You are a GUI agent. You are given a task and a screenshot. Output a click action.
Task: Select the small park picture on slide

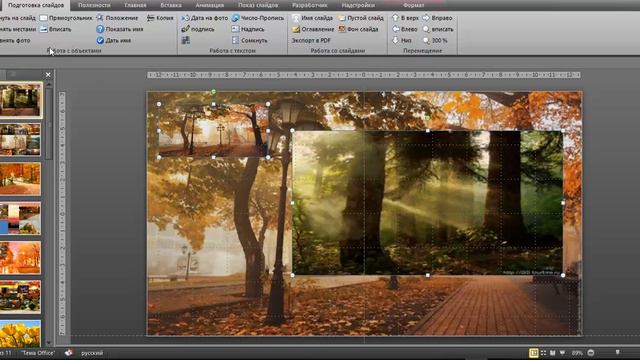tap(213, 131)
